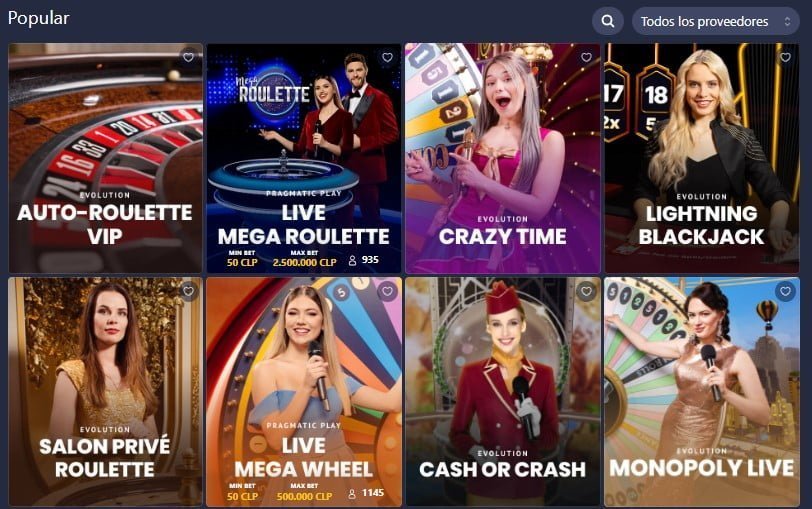Click heart icon on Cash or Crash
The height and width of the screenshot is (509, 812).
click(586, 291)
